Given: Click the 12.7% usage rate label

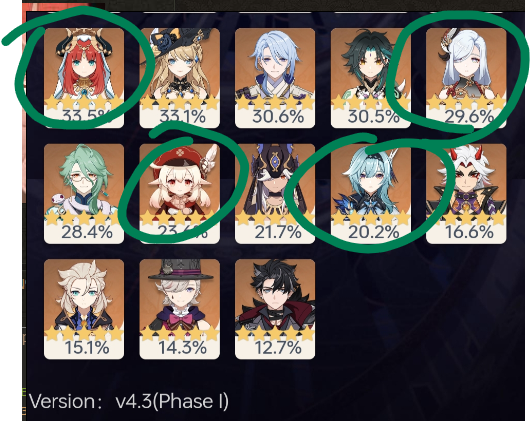Looking at the screenshot, I should click(x=278, y=348).
